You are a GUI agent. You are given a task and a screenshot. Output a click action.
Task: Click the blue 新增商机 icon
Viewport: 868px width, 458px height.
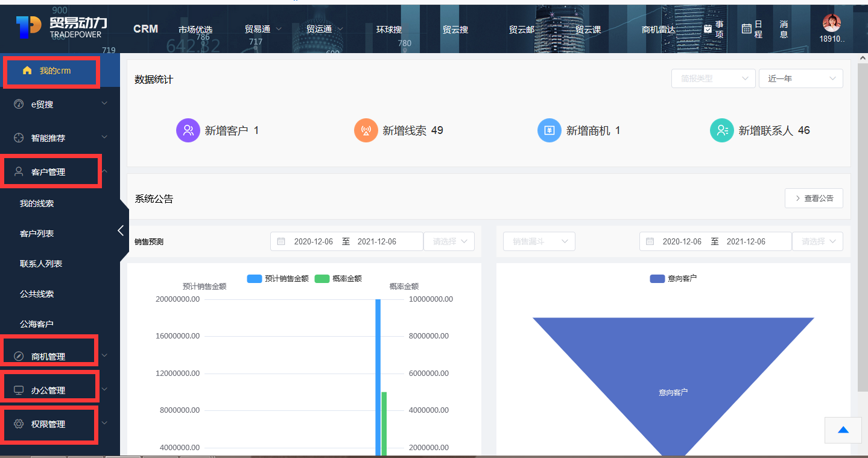(549, 130)
